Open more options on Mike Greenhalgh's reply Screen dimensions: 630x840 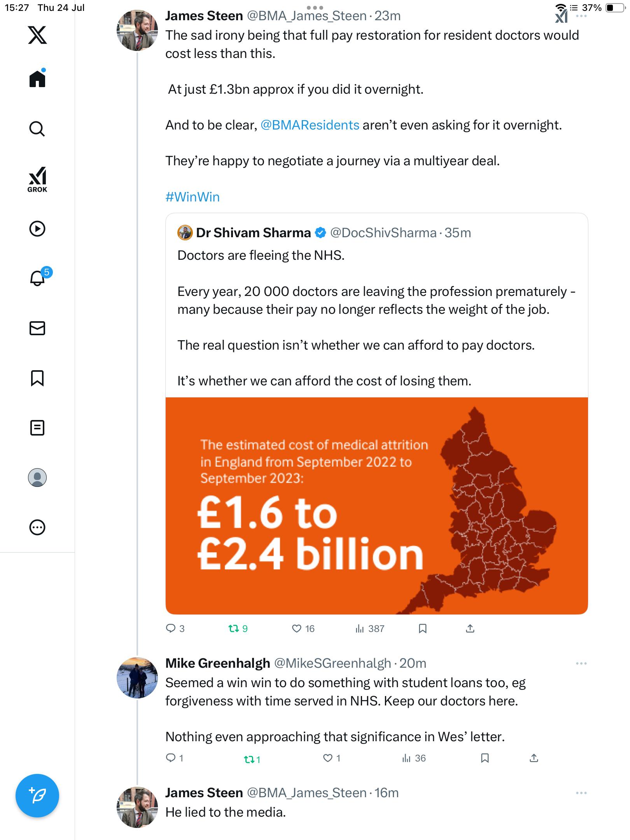pos(581,663)
